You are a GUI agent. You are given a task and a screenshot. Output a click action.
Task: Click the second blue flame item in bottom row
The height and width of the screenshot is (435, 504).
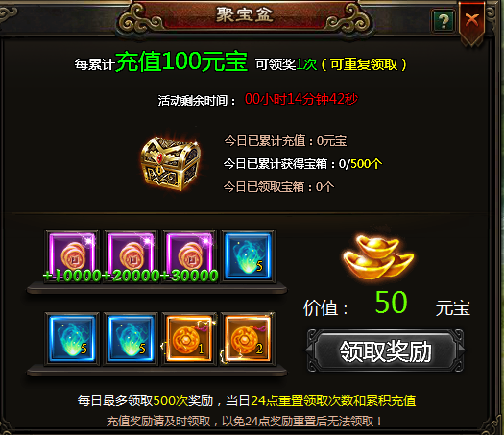(x=131, y=339)
